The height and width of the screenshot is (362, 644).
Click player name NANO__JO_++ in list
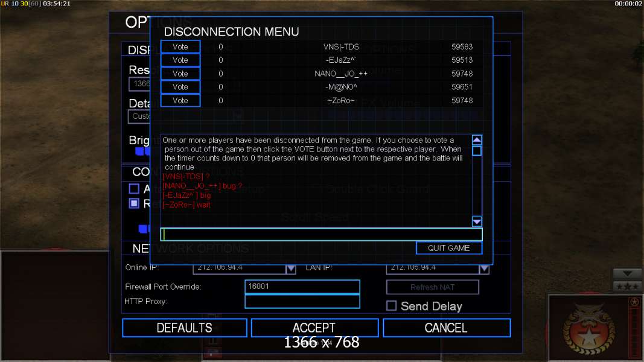click(341, 74)
